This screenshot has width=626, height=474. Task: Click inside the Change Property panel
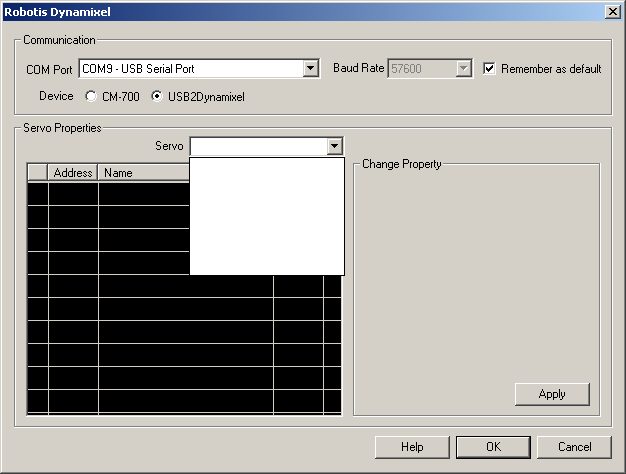pyautogui.click(x=475, y=280)
